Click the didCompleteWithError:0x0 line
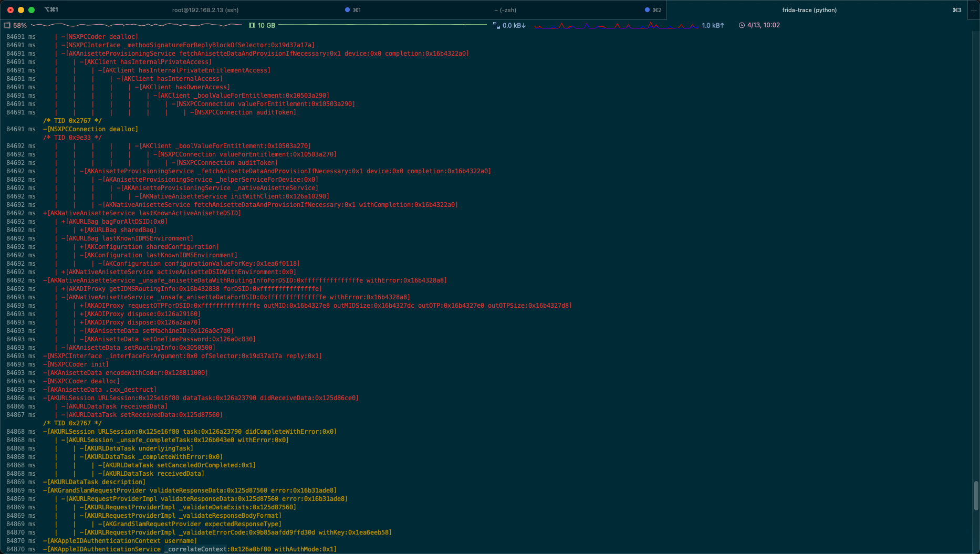This screenshot has height=554, width=980. click(x=190, y=432)
